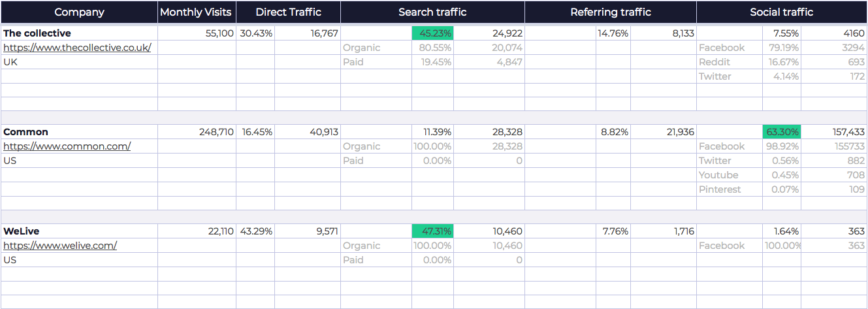Click the highlighted 63.30% social cell
Image resolution: width=868 pixels, height=309 pixels.
[782, 132]
